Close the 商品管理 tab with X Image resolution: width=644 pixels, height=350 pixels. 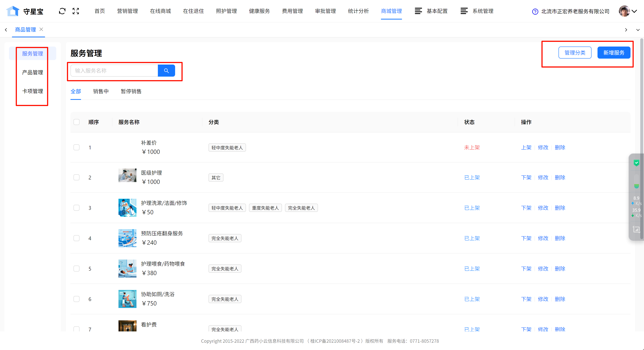point(41,29)
